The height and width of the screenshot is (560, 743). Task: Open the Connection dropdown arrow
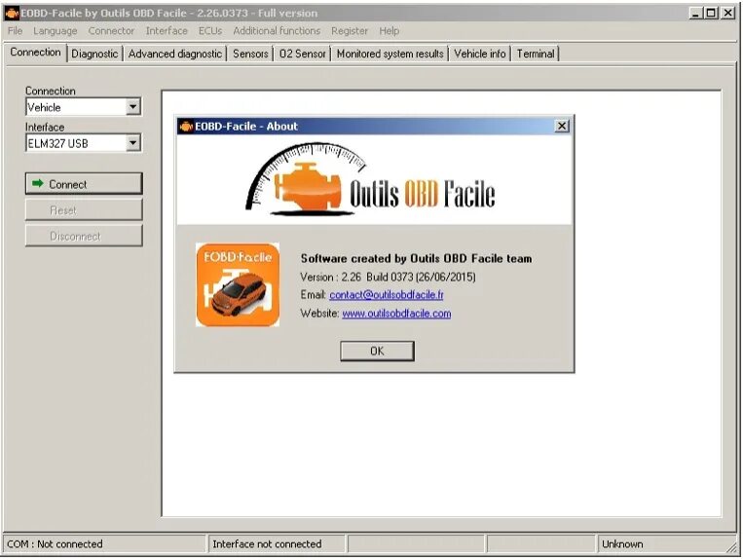pyautogui.click(x=133, y=107)
